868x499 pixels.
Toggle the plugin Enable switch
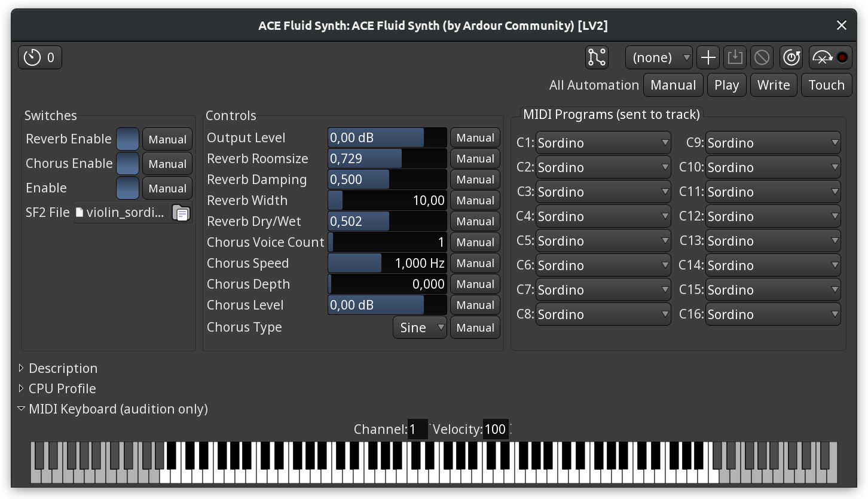(127, 188)
